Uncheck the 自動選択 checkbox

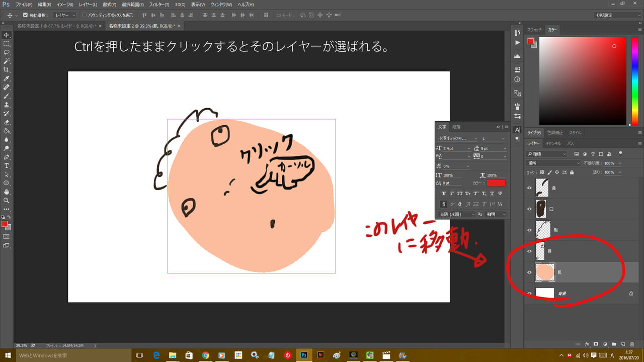(26, 15)
